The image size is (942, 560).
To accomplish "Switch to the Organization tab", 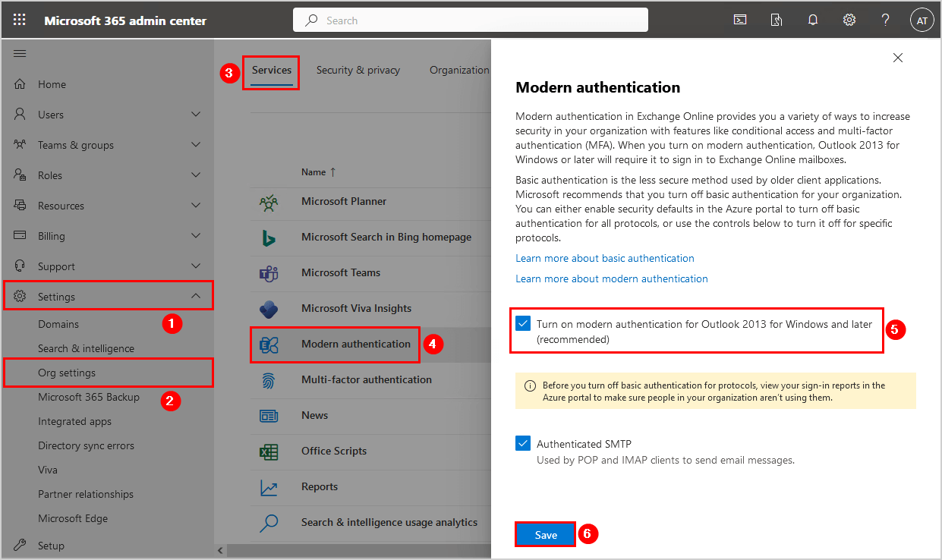I will pyautogui.click(x=460, y=71).
